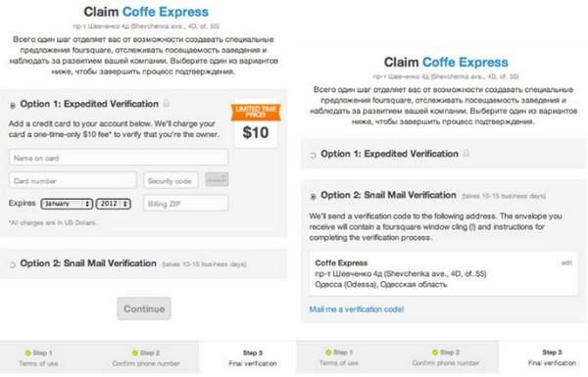Click the orange Limited Time Price badge
This screenshot has height=377, width=588.
(256, 113)
